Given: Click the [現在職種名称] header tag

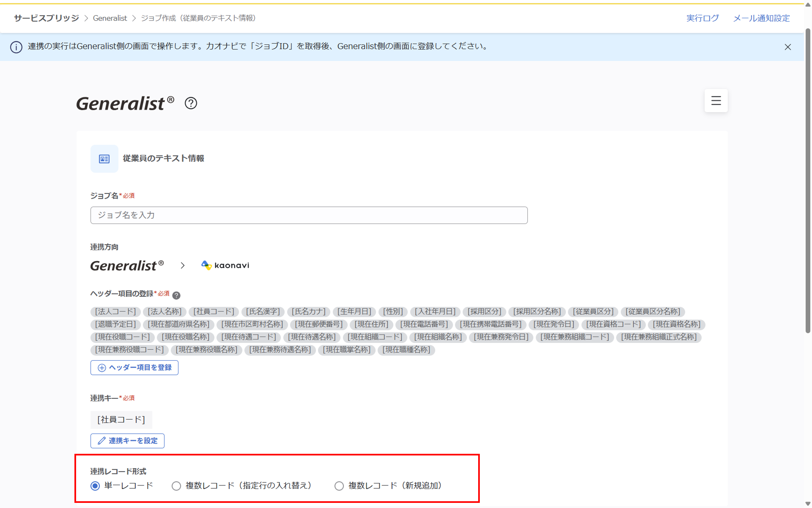Looking at the screenshot, I should click(x=406, y=350).
